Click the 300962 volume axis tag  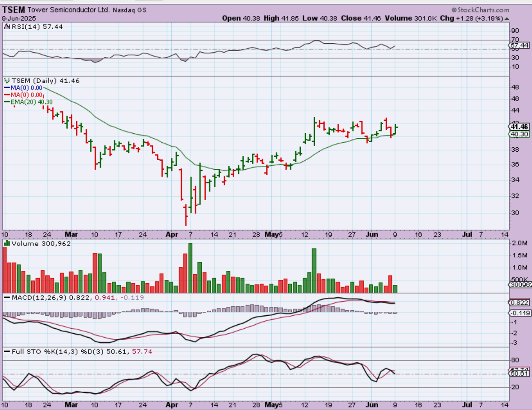(520, 284)
